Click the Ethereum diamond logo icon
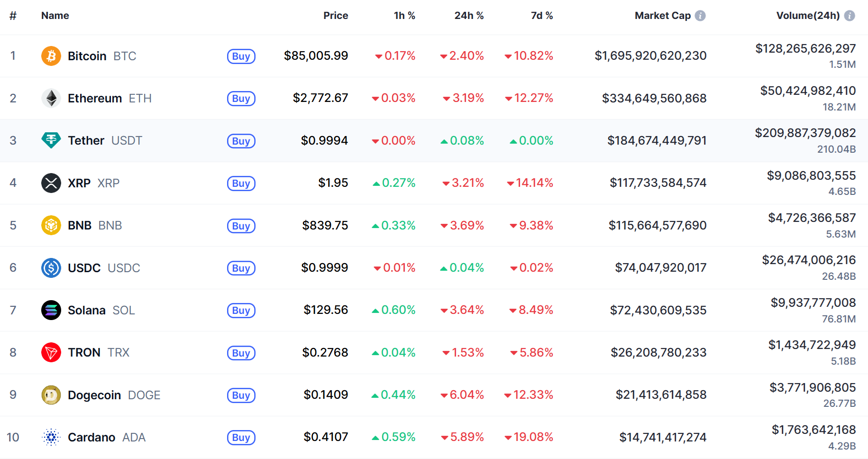 point(51,98)
